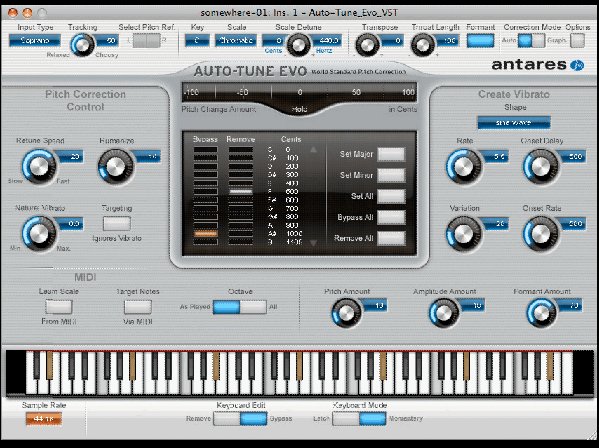Screen dimensions: 599x448
Task: Click the Humanize knob
Action: [116, 167]
